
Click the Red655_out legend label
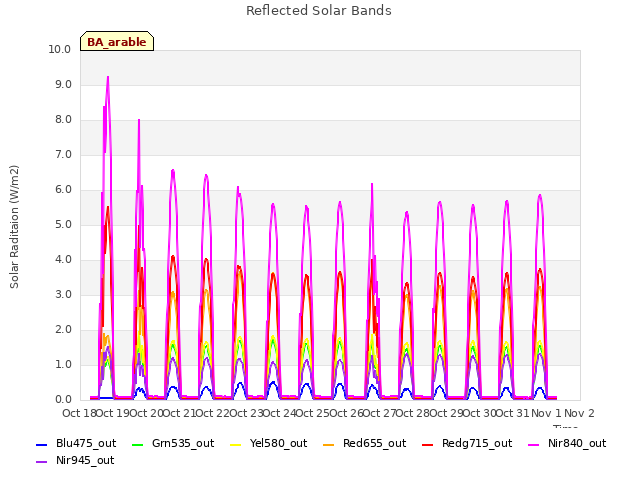pos(375,443)
